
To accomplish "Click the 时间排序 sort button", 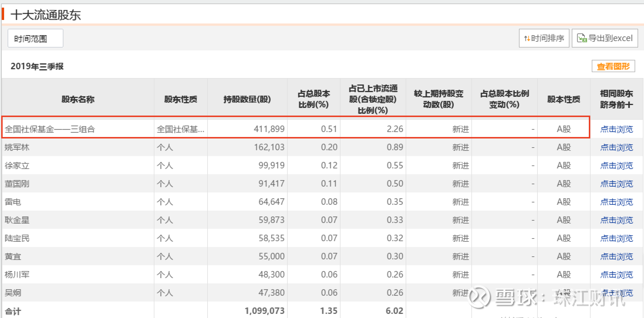I will pyautogui.click(x=544, y=38).
